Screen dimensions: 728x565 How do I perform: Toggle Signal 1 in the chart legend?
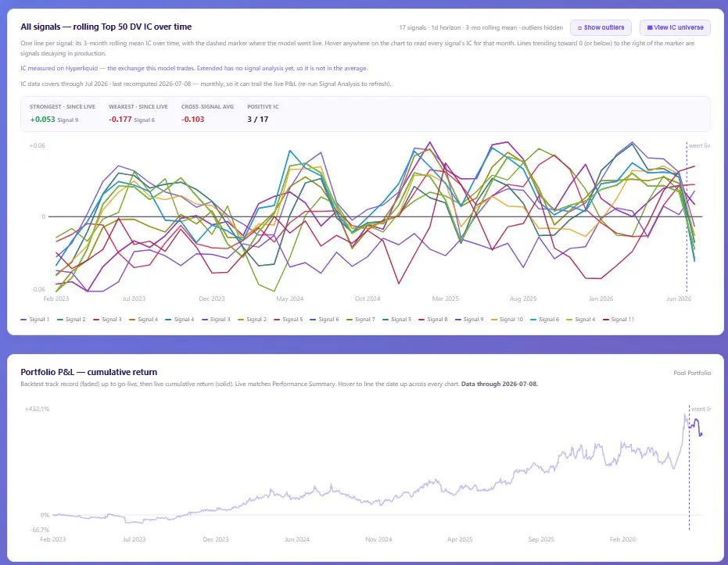tap(35, 319)
